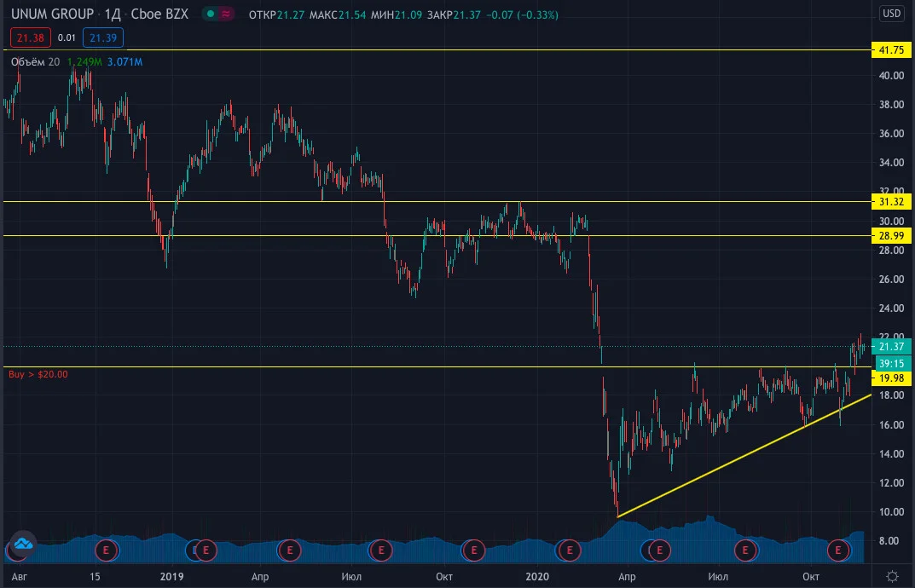This screenshot has height=588, width=915.
Task: Click the 39:15 countdown label
Action: [x=891, y=363]
